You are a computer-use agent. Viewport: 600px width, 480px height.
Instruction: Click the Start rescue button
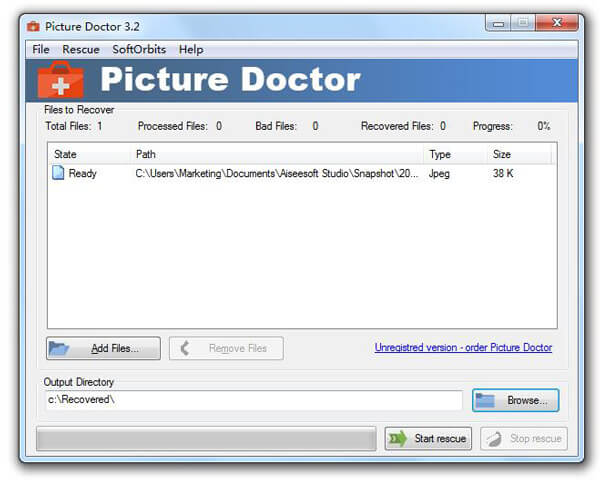click(x=428, y=439)
